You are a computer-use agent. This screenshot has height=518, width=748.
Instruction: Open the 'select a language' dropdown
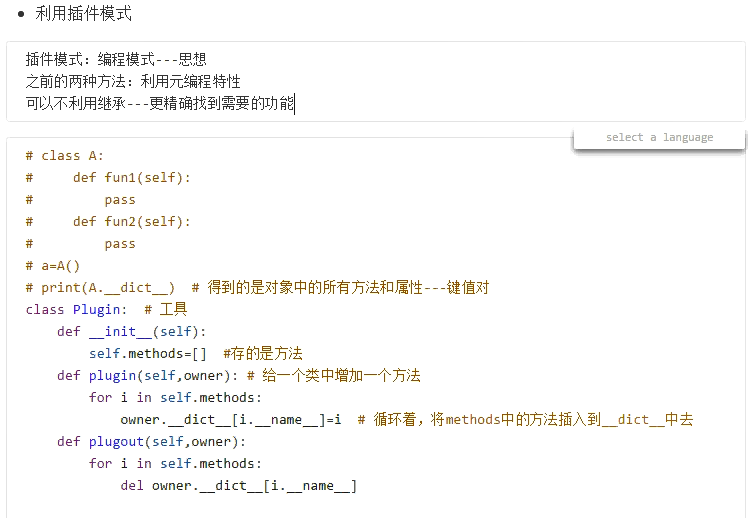[659, 137]
